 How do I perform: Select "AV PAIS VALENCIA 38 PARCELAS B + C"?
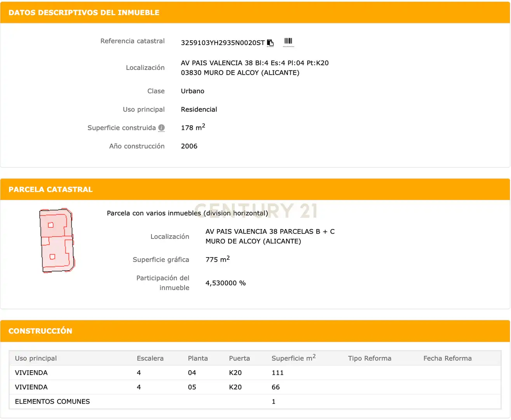(270, 231)
